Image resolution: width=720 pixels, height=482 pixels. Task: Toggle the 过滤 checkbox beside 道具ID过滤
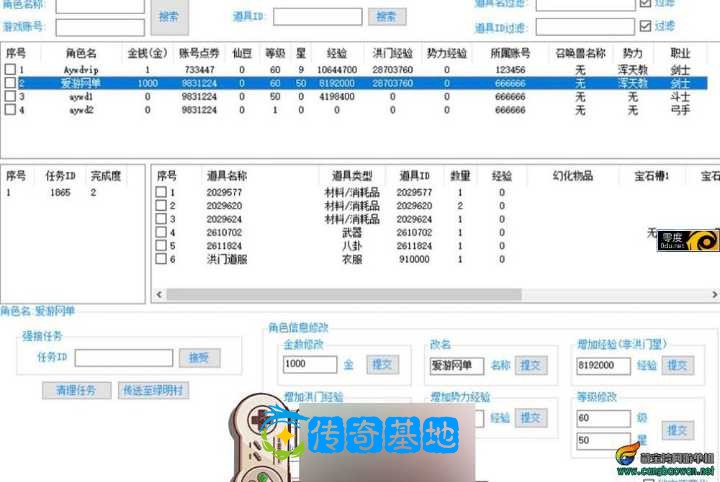(x=645, y=28)
